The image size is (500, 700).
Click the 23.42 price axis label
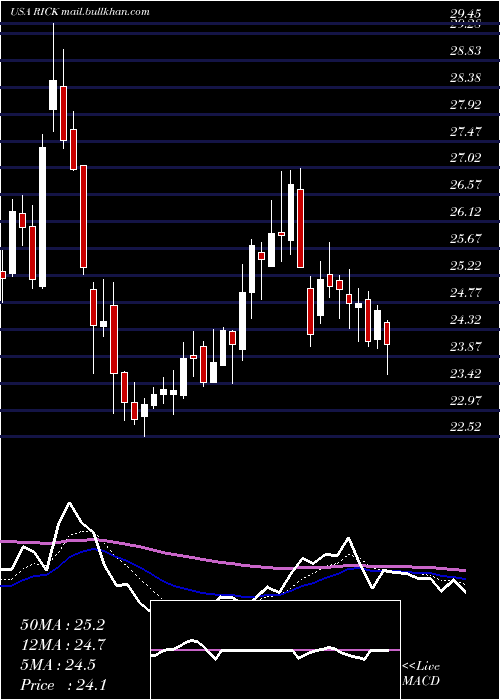tap(466, 373)
